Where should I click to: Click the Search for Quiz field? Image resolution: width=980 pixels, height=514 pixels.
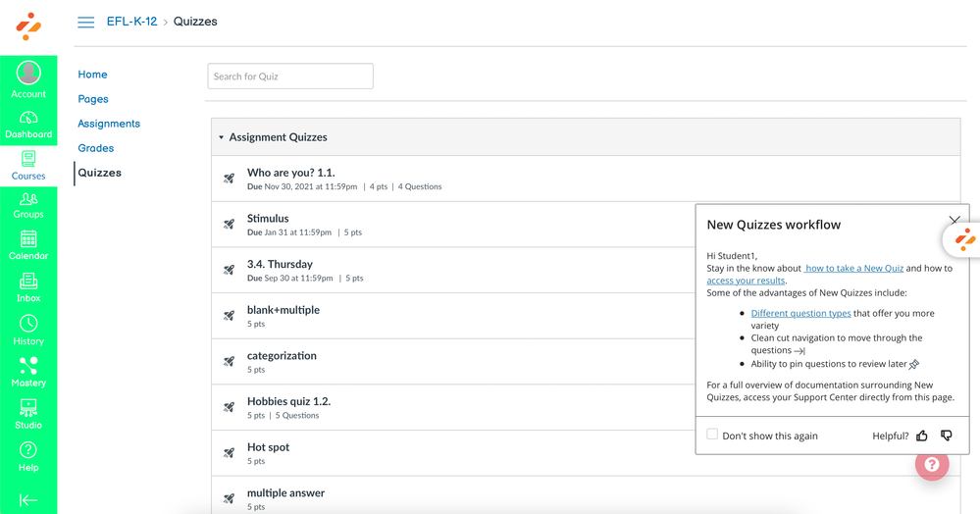[x=290, y=77]
